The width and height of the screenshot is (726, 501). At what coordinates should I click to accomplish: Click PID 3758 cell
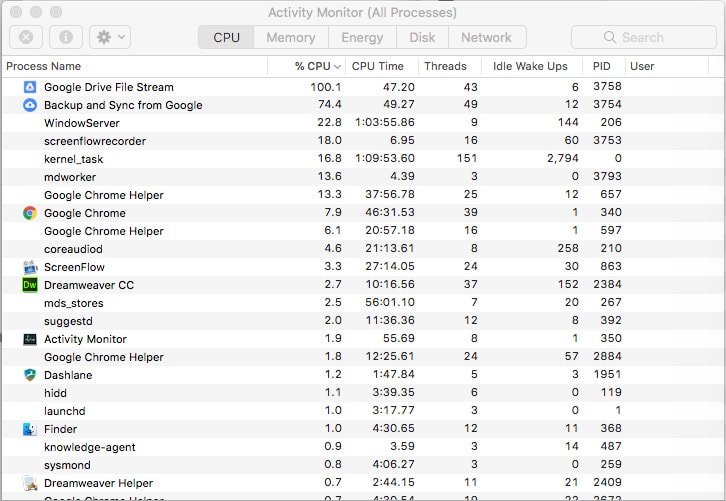click(607, 86)
